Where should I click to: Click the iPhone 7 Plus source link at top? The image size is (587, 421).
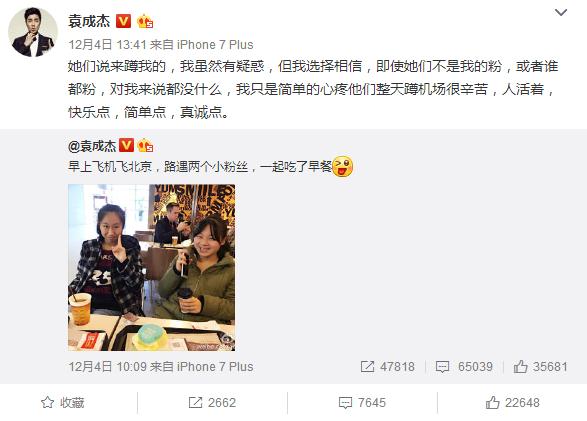click(x=215, y=45)
